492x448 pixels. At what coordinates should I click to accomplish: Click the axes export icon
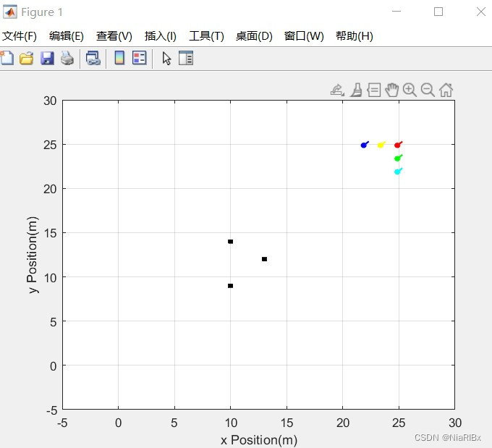(337, 90)
